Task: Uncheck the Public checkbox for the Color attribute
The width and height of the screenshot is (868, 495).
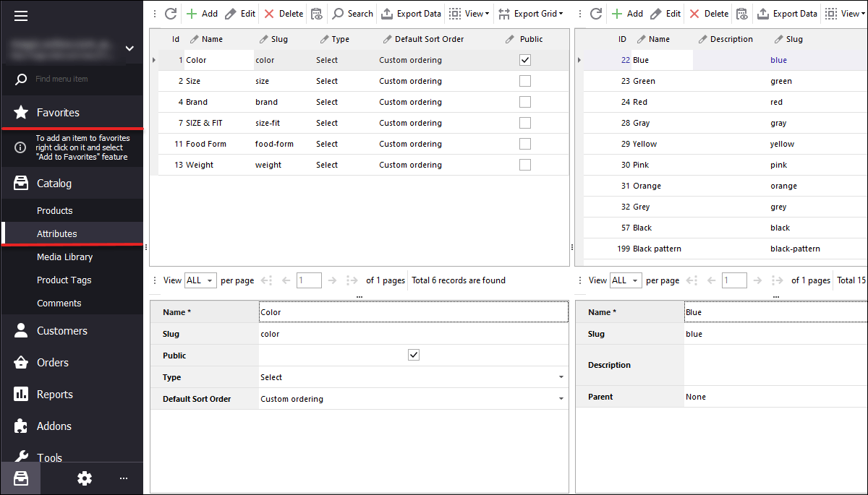Action: click(x=524, y=60)
